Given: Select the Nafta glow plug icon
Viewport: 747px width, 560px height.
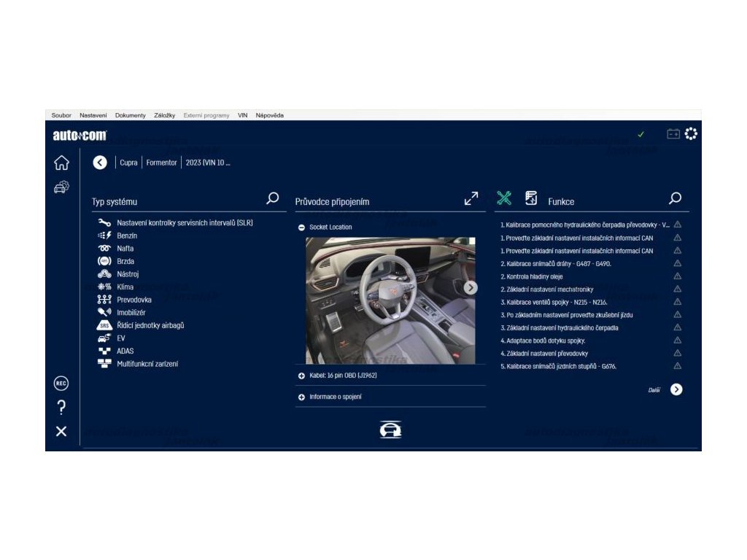Looking at the screenshot, I should click(104, 248).
